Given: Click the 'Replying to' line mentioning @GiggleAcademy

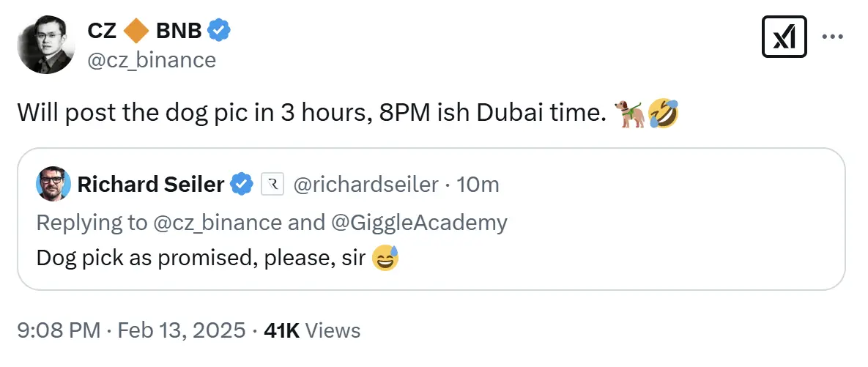Looking at the screenshot, I should tap(272, 222).
